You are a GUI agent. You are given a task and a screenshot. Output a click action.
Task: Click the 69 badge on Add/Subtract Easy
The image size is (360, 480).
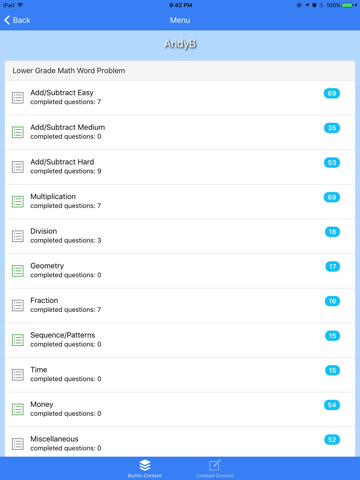coord(332,93)
